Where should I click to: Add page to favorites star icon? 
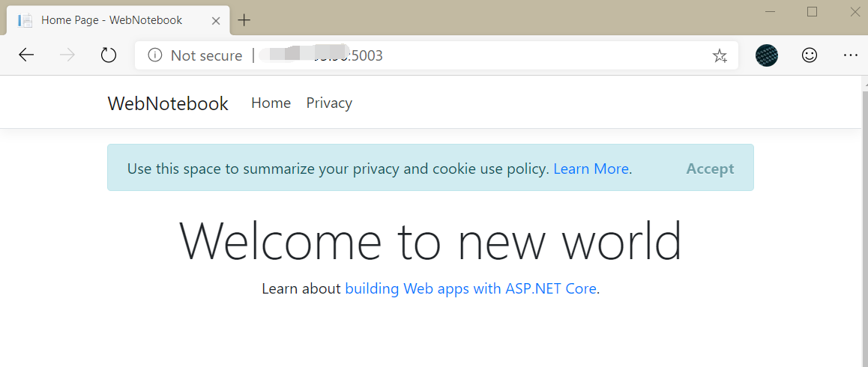(x=720, y=55)
